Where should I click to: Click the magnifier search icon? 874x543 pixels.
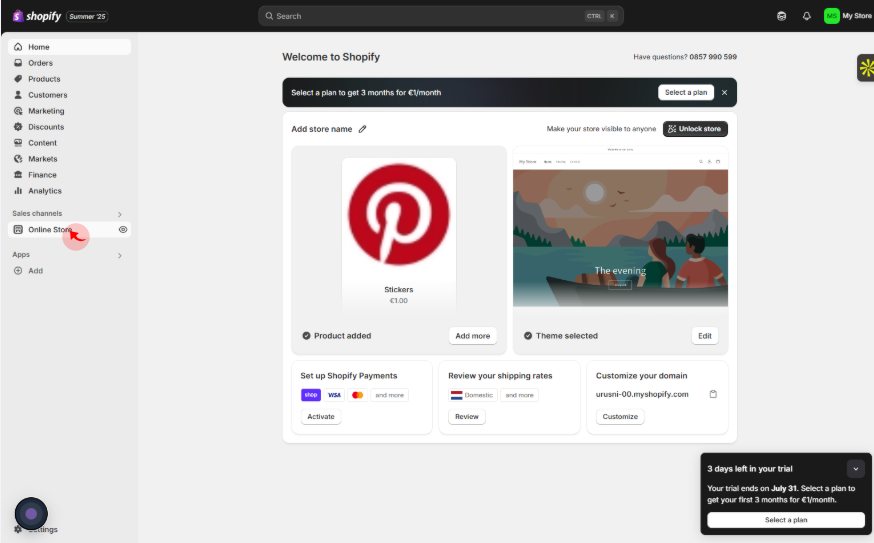tap(269, 16)
